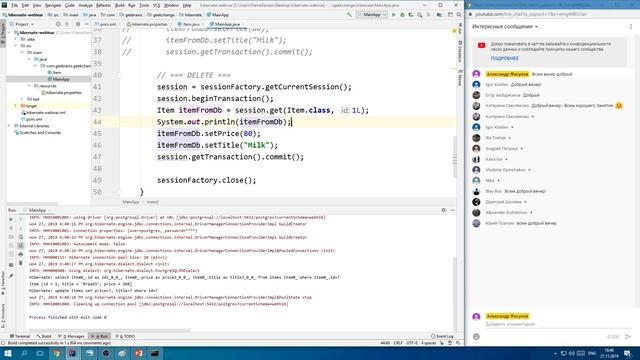Open chat mode dropdown in YouTube chat header
Viewport: 640px width, 360px height.
(x=505, y=27)
